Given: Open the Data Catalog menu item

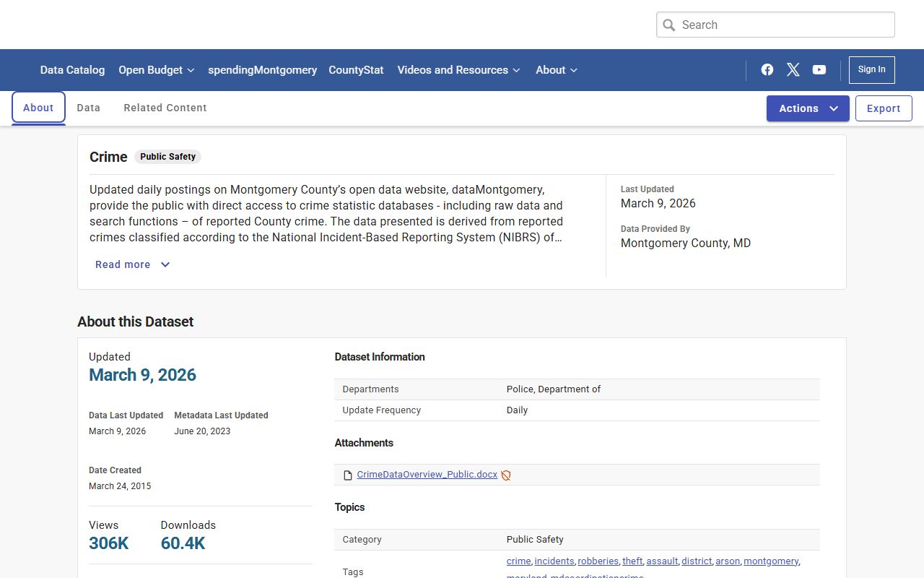Looking at the screenshot, I should tap(72, 70).
